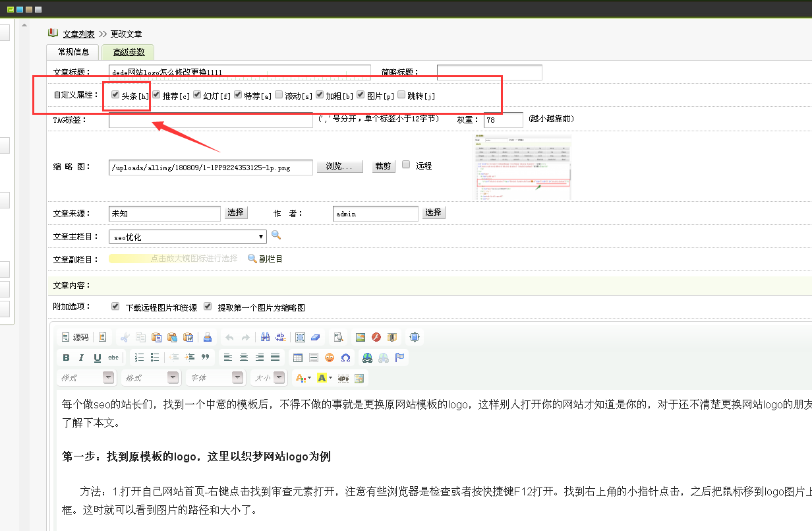Viewport: 812px width, 531px height.
Task: Uncheck the 特荐[a] attribute checkbox
Action: coord(238,95)
